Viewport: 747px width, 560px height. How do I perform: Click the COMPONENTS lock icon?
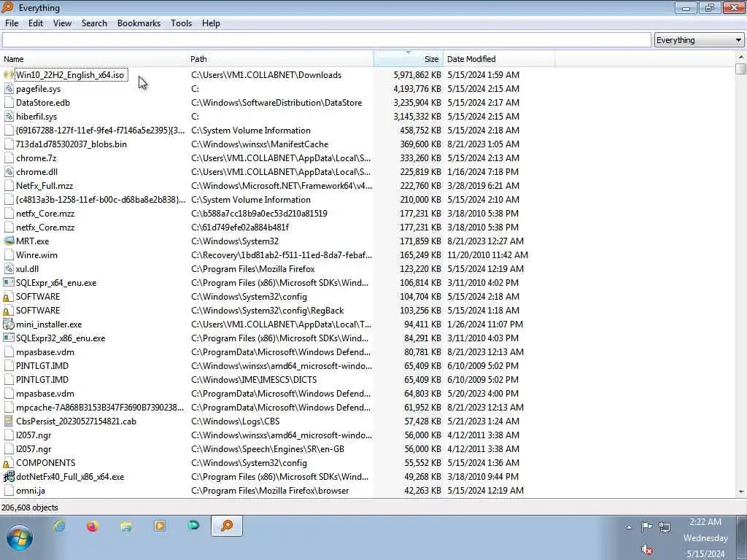pyautogui.click(x=7, y=463)
